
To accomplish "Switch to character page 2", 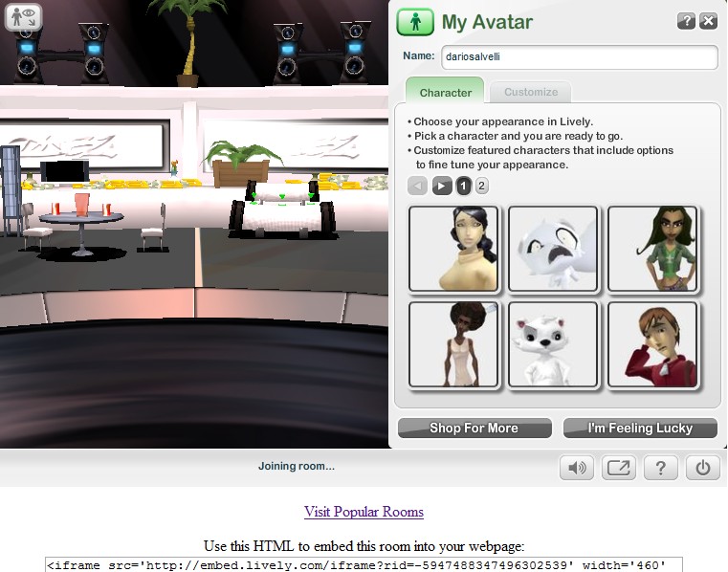I will point(481,186).
